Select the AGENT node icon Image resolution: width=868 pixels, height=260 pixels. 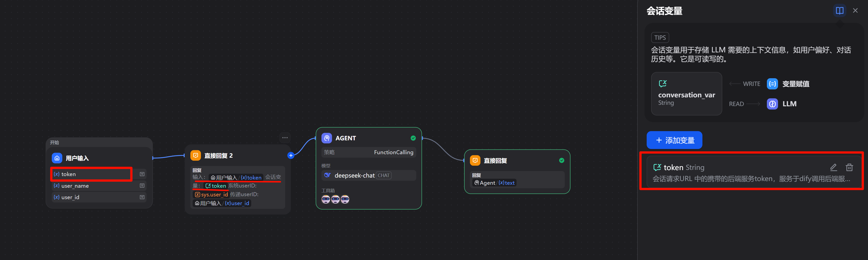click(x=326, y=138)
